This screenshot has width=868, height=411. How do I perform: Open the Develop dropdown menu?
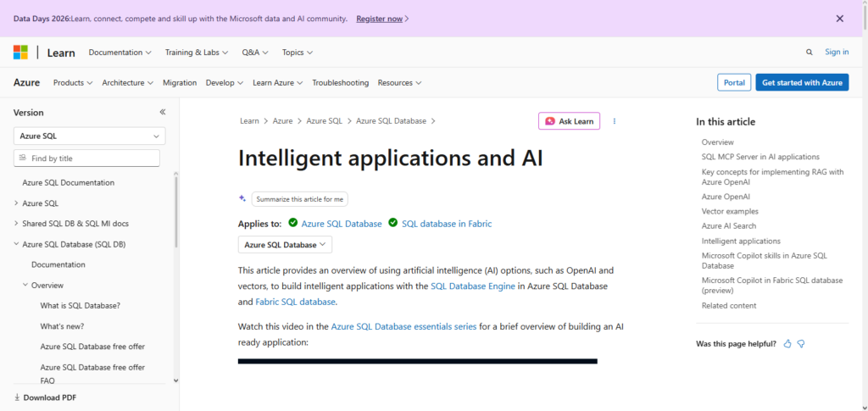tap(224, 83)
